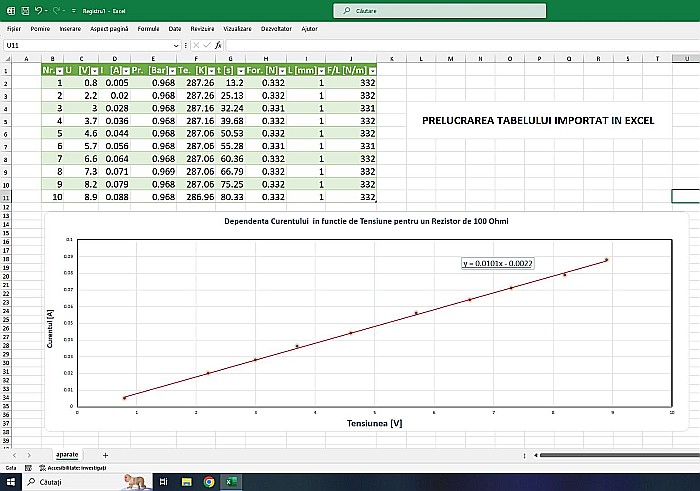Image resolution: width=700 pixels, height=491 pixels.
Task: Open the t [s] column filter dropdown
Action: (x=241, y=71)
